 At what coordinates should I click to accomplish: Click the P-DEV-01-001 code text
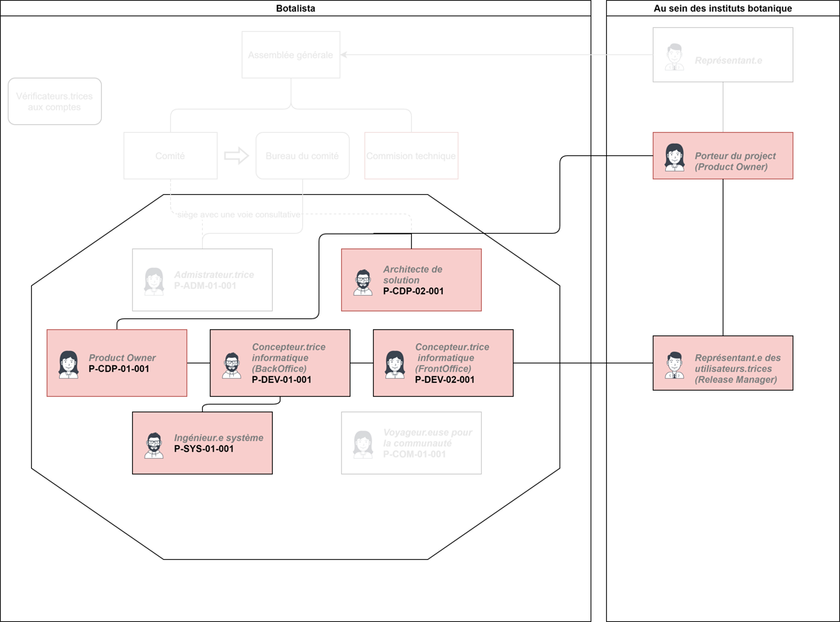(282, 380)
